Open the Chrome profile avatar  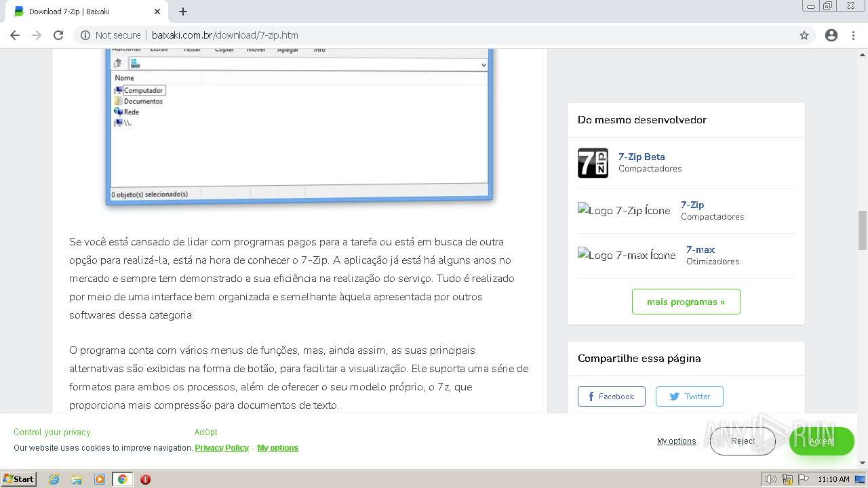tap(831, 35)
